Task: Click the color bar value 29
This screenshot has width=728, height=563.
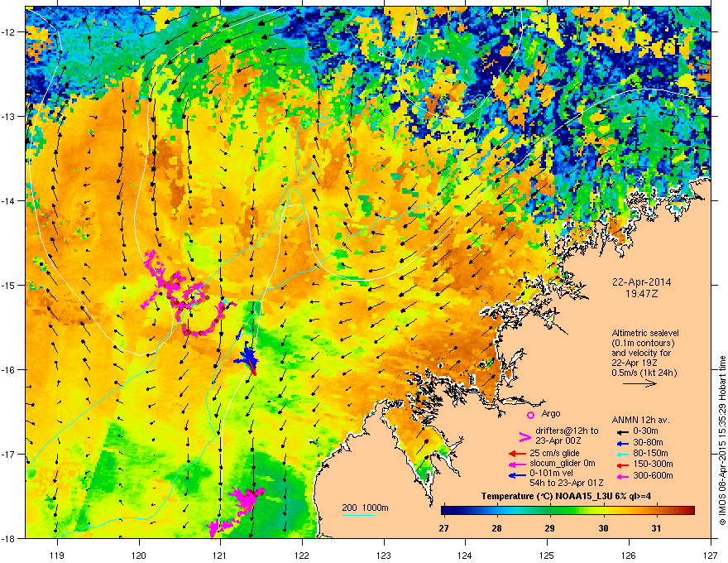Action: 549,528
